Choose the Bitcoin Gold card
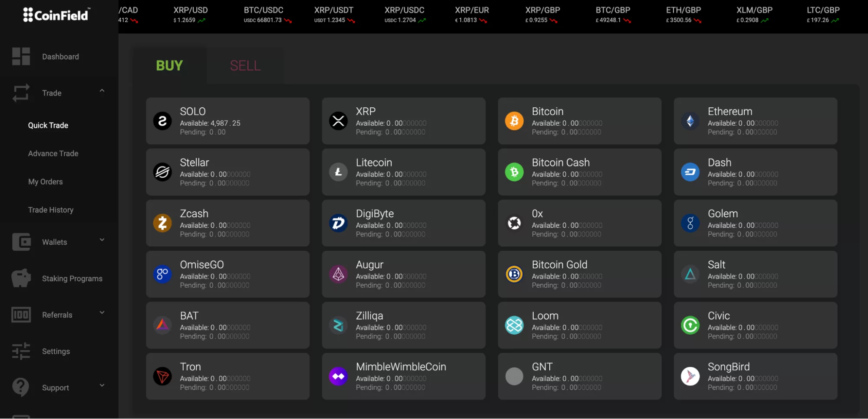868x419 pixels. (x=579, y=274)
